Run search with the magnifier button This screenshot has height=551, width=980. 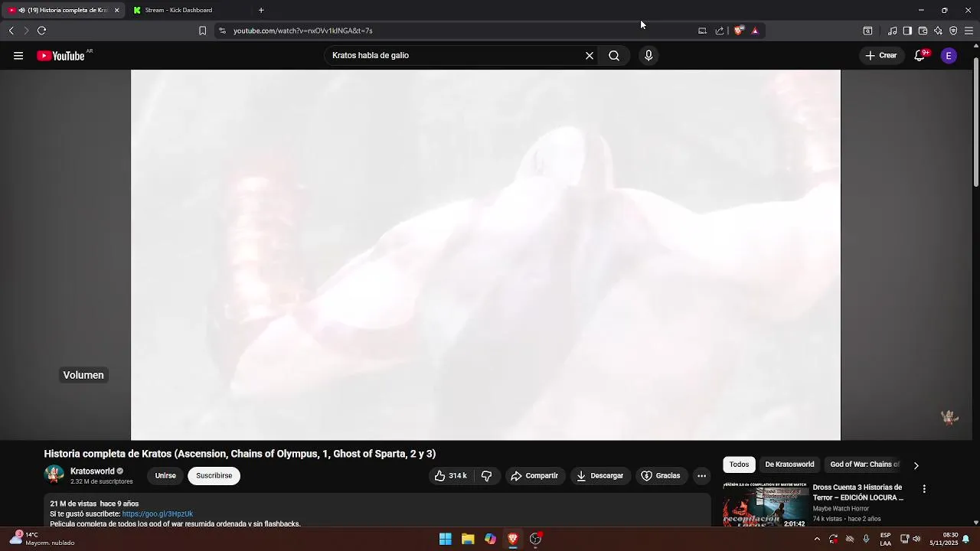pyautogui.click(x=614, y=56)
